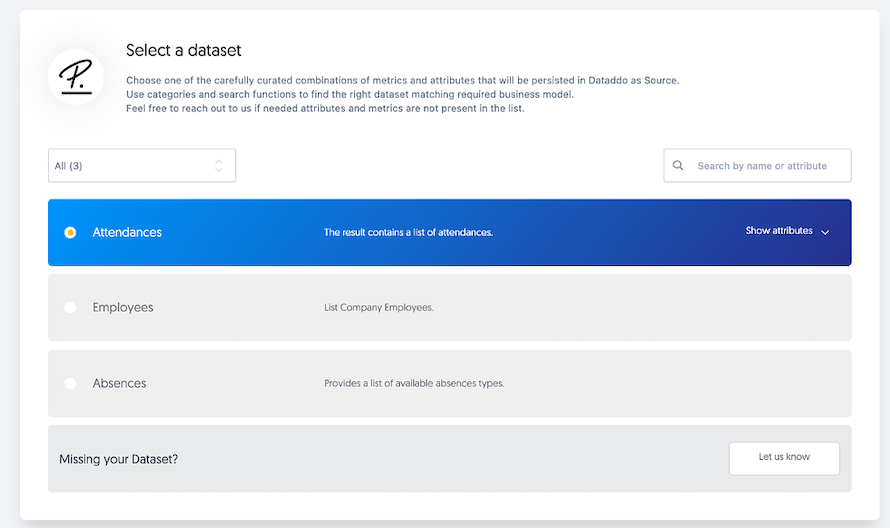Viewport: 890px width, 528px height.
Task: Click the Personio logo icon
Action: (x=76, y=77)
